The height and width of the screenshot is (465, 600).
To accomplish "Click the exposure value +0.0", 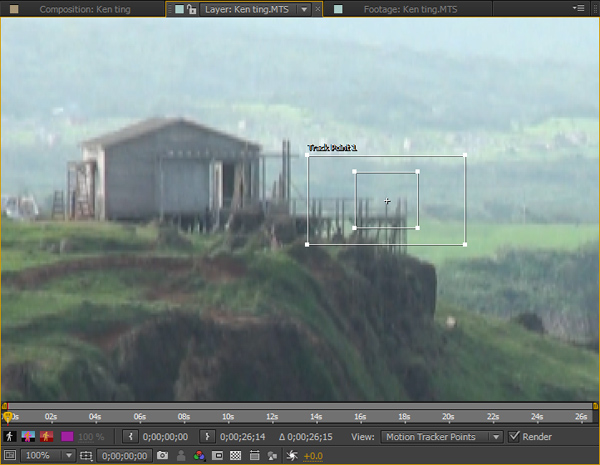I will [x=313, y=456].
